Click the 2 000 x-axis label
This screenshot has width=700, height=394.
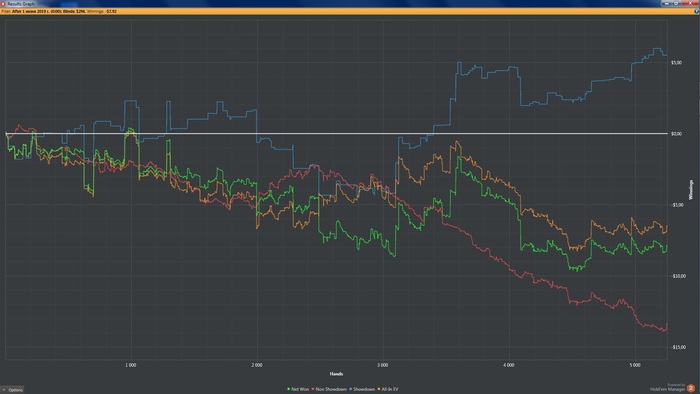click(x=257, y=365)
